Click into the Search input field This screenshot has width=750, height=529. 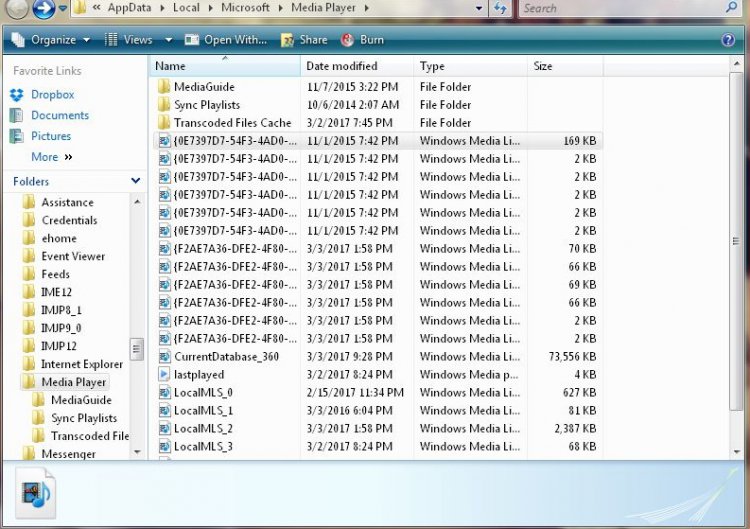click(622, 8)
